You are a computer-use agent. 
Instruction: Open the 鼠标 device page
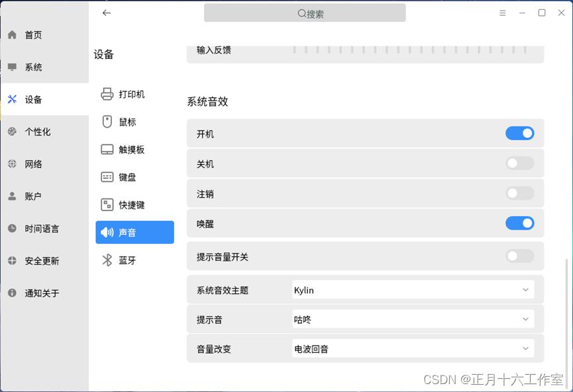pos(135,122)
